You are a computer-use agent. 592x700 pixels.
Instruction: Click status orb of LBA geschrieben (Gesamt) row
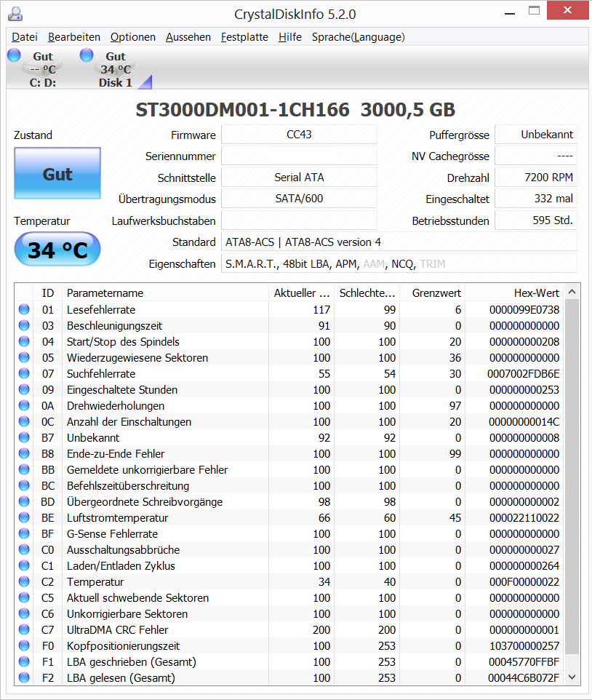tap(24, 662)
